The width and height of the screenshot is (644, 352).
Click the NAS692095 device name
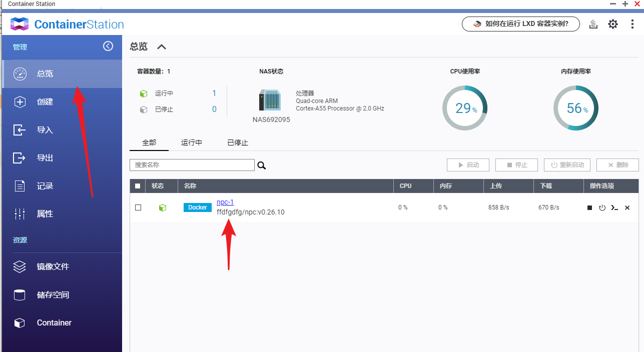(x=271, y=119)
